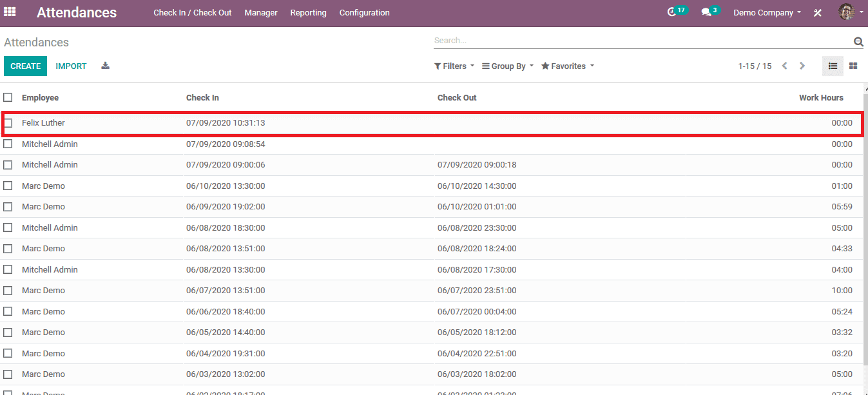Click the 1-15 / 15 pager counter

pyautogui.click(x=755, y=66)
